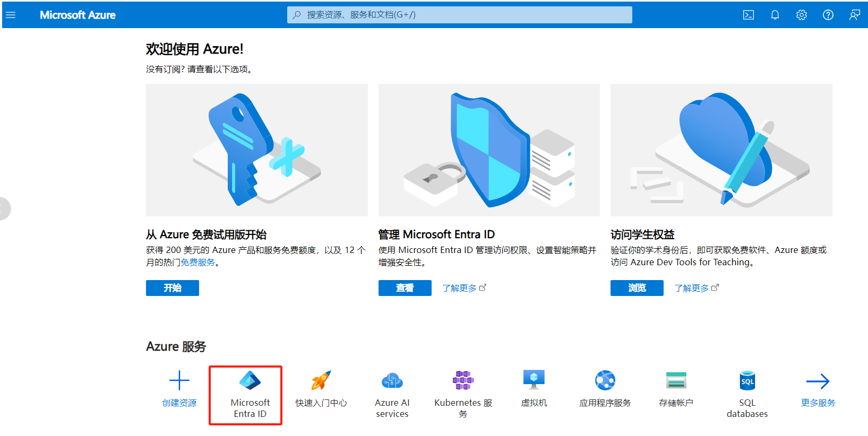Image resolution: width=868 pixels, height=436 pixels.
Task: Open the SQL databases icon
Action: click(747, 380)
